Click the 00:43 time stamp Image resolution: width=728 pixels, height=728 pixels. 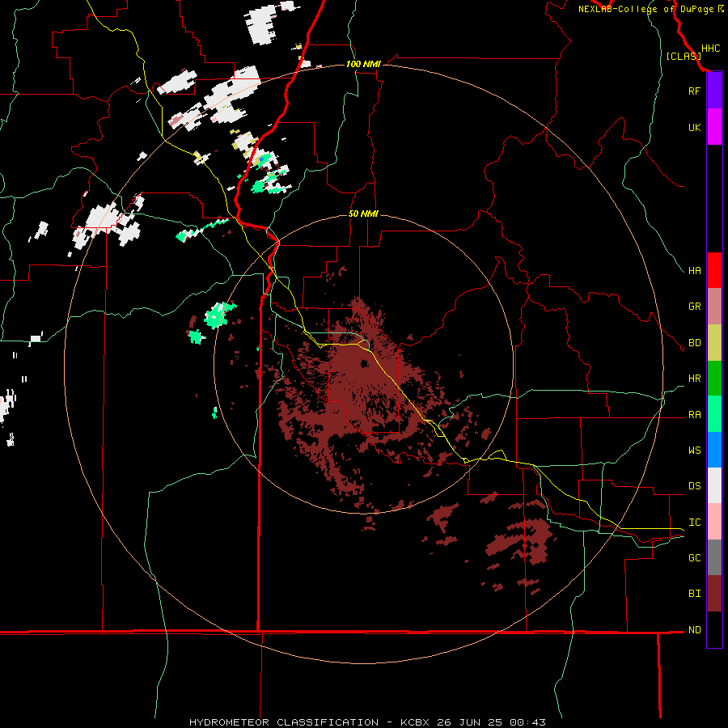(527, 722)
